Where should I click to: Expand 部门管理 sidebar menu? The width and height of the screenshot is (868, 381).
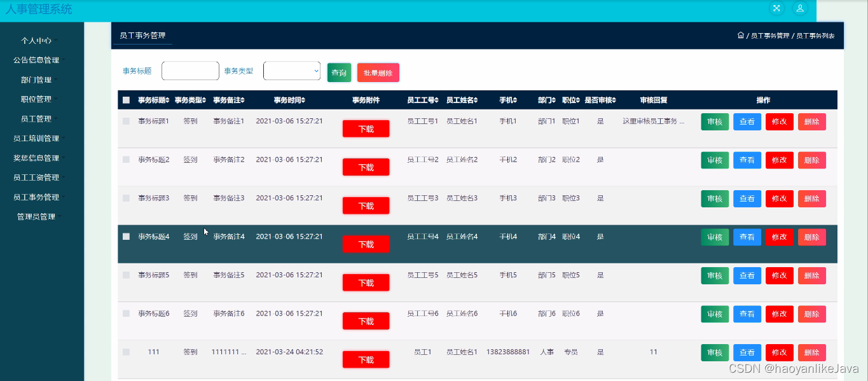point(39,80)
